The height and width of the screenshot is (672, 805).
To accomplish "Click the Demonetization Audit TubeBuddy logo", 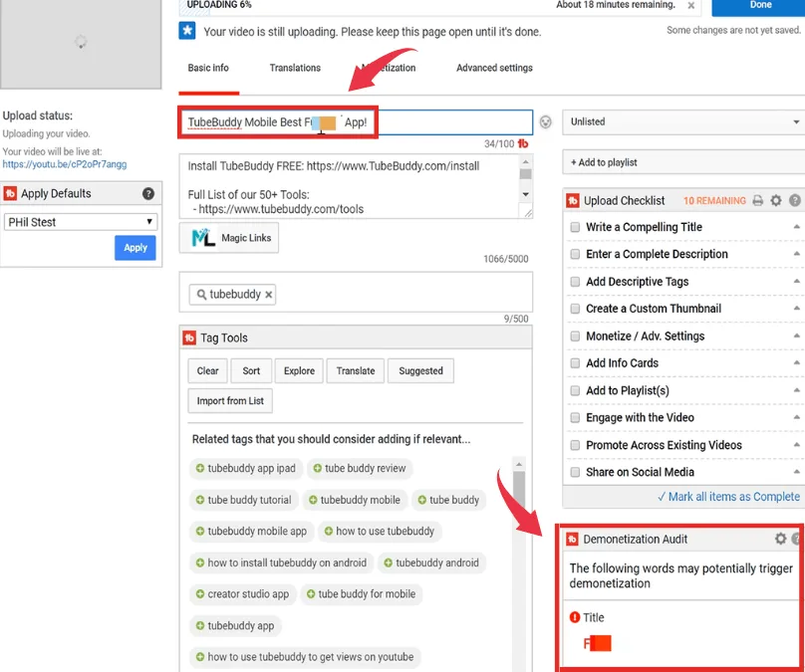I will click(x=572, y=540).
